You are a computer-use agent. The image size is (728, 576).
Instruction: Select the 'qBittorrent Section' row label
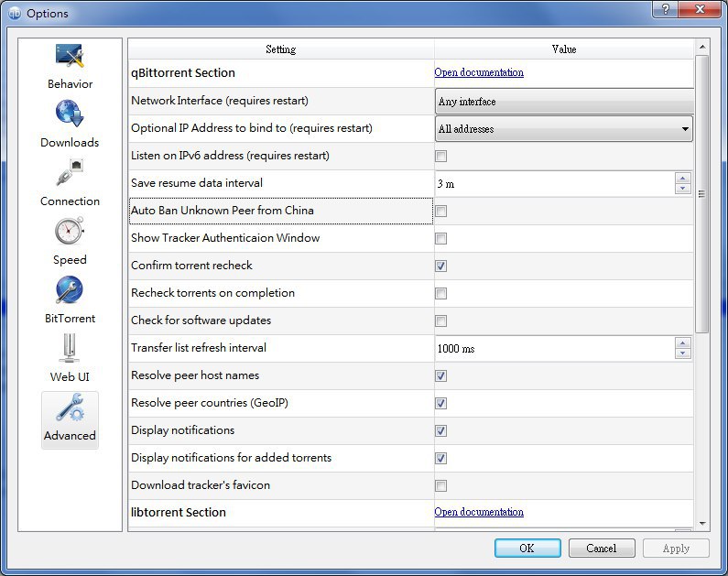coord(183,73)
